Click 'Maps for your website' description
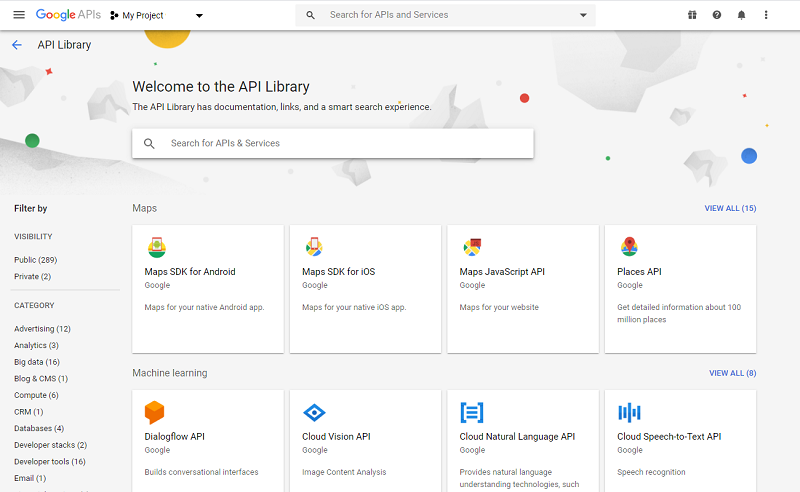Image resolution: width=800 pixels, height=492 pixels. click(499, 307)
